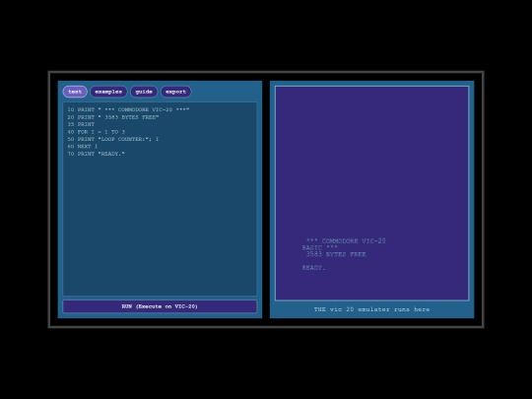Click code line 10 PRINT COMMODORE VIC-20
The height and width of the screenshot is (399, 532).
pos(128,109)
